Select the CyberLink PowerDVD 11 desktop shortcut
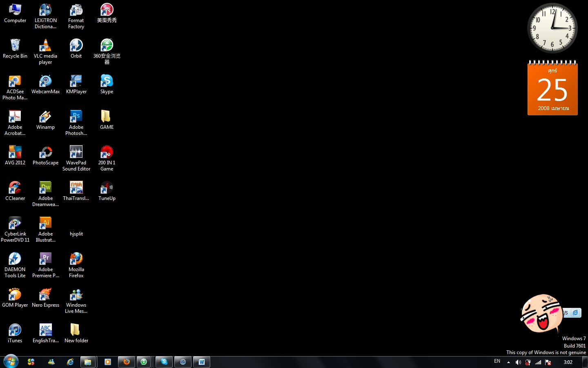 pyautogui.click(x=15, y=230)
